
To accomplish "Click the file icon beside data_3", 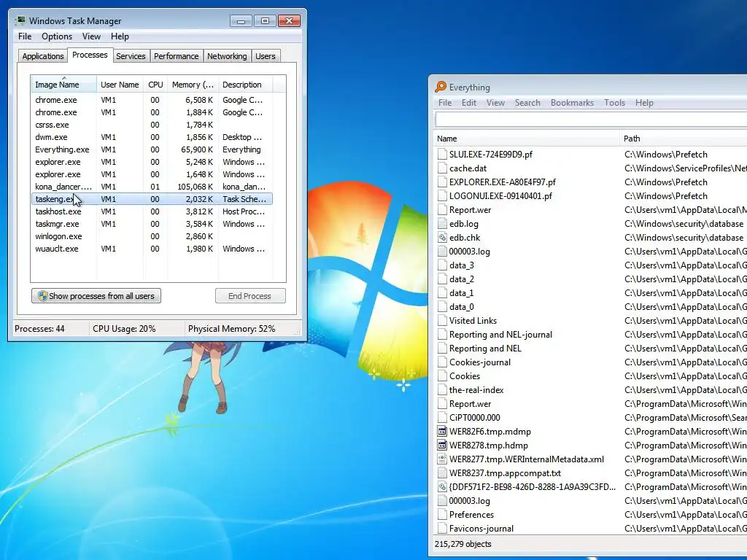I will coord(442,265).
